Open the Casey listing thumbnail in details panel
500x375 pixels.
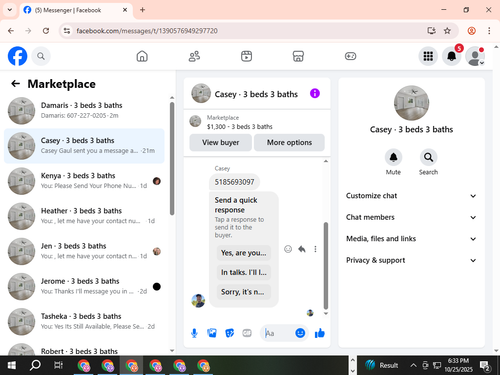[x=411, y=103]
